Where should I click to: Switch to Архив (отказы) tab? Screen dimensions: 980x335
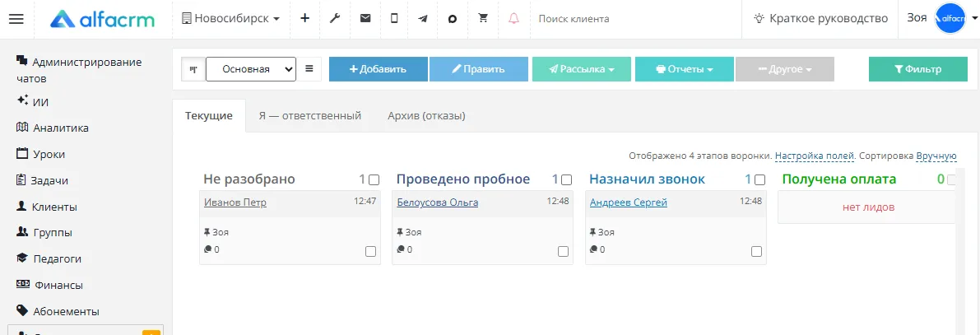coord(426,115)
